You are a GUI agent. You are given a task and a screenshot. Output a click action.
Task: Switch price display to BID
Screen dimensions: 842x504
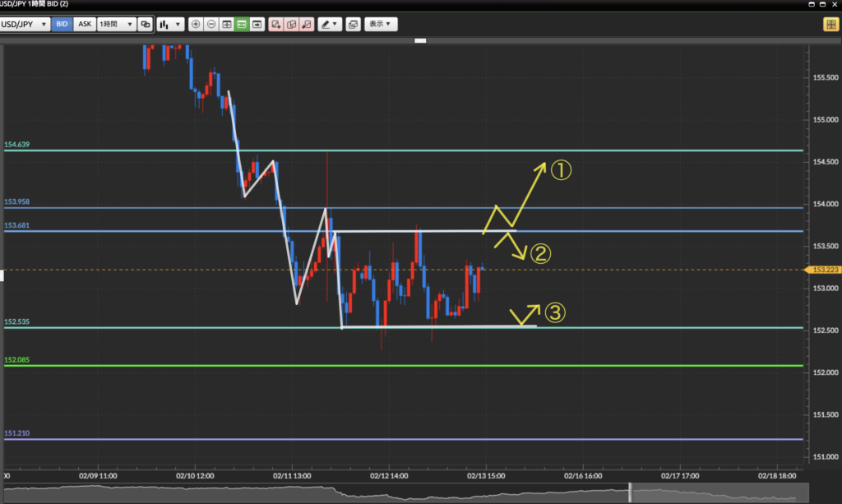[62, 25]
